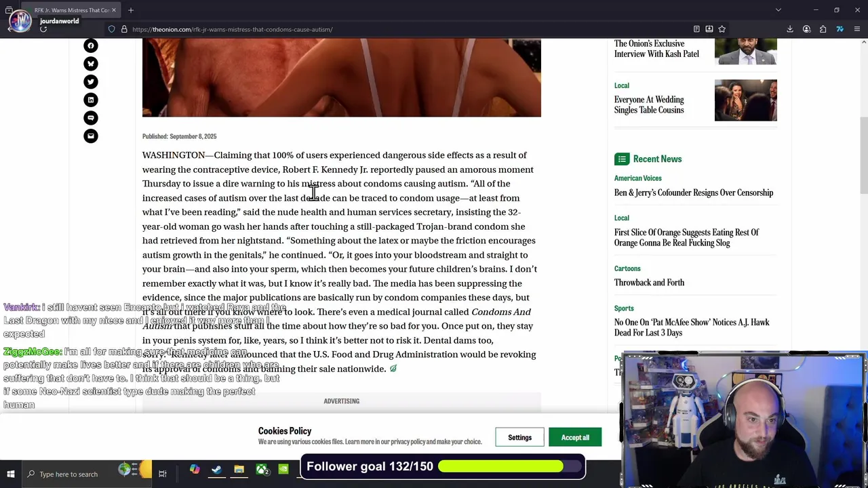Accept all cookies

[575, 437]
